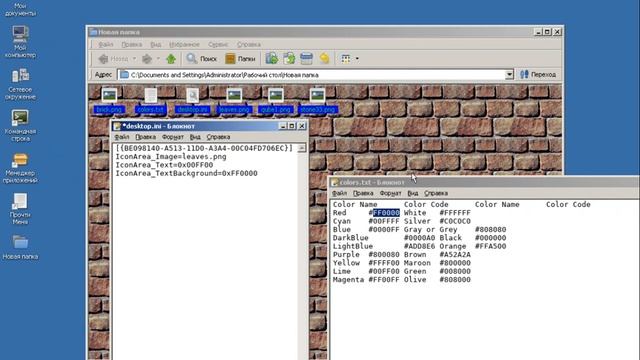Click the Views grid icon in toolbar

pos(346,59)
